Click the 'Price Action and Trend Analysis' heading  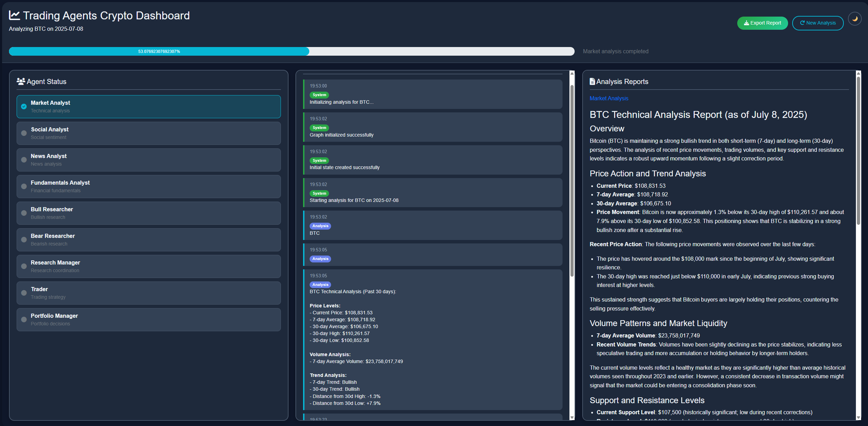tap(648, 174)
